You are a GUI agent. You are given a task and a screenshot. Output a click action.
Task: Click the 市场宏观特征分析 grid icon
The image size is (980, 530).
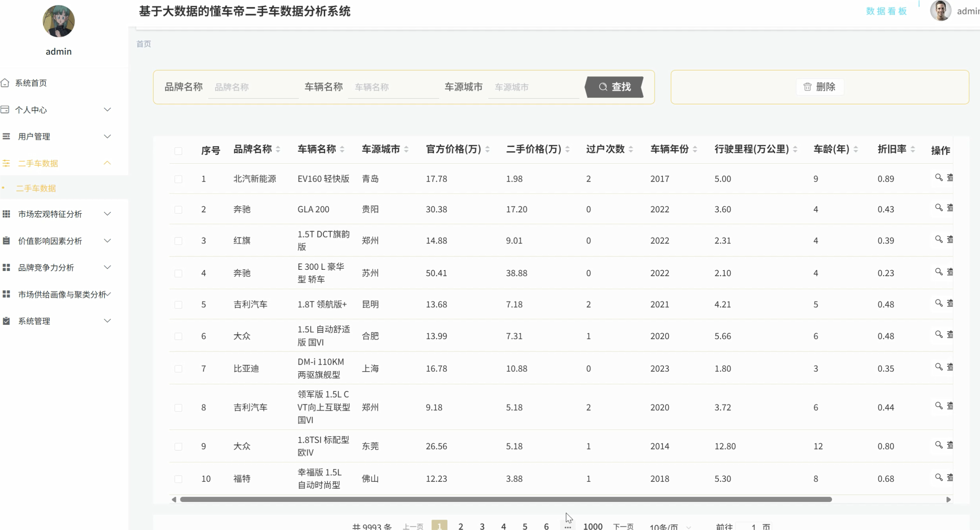(6, 214)
